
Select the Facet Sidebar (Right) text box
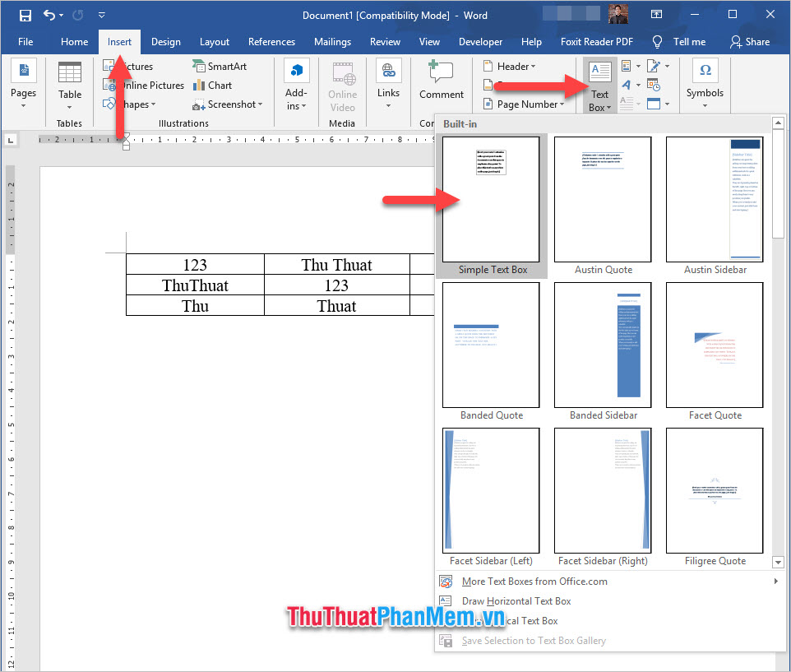[x=603, y=497]
